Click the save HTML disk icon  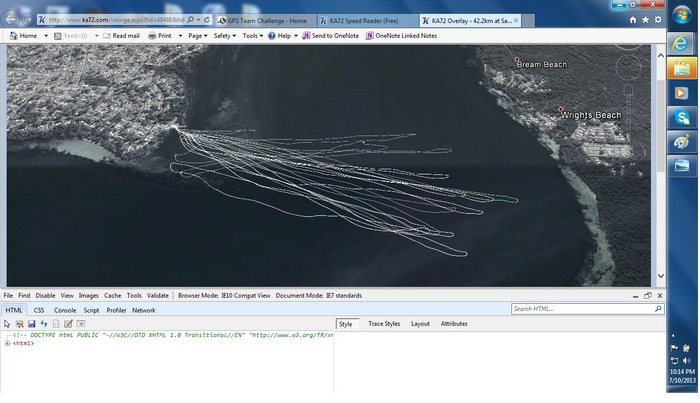tap(32, 324)
